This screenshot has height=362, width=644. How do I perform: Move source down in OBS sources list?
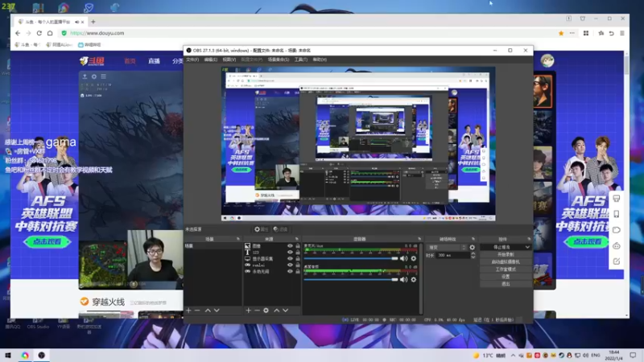pos(285,311)
